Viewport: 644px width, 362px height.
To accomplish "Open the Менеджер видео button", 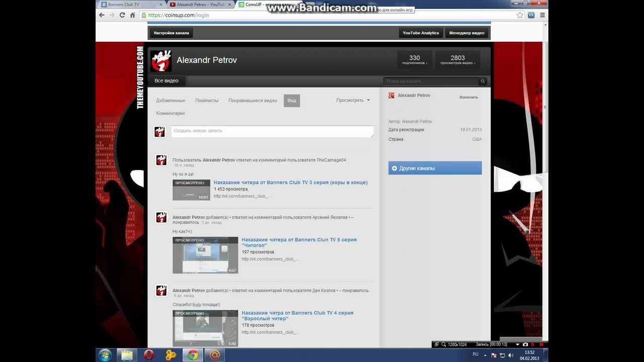I will [467, 33].
